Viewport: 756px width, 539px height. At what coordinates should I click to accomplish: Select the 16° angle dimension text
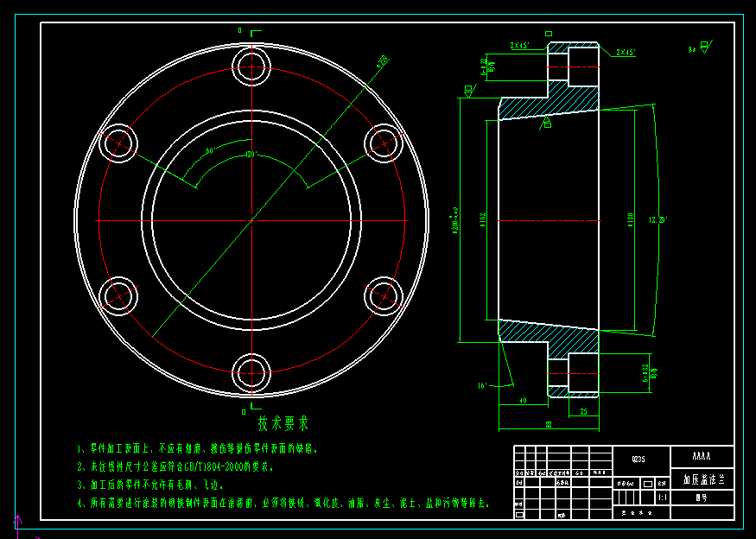[x=483, y=386]
